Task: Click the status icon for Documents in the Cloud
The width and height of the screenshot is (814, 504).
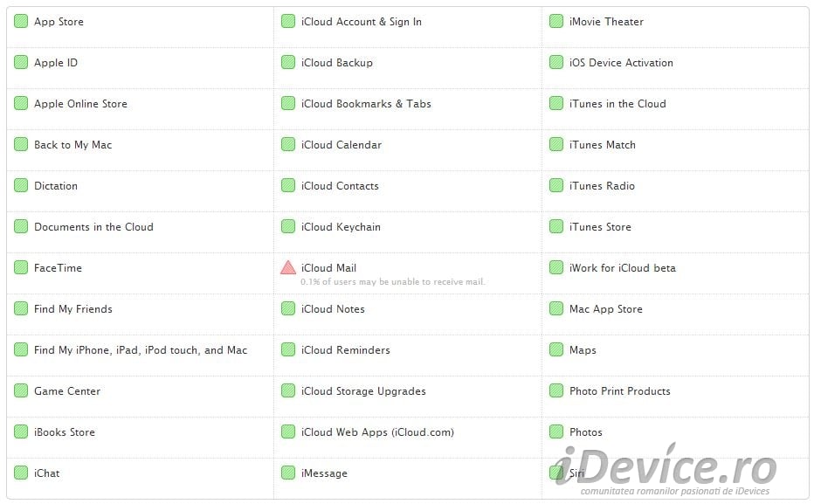Action: [21, 226]
